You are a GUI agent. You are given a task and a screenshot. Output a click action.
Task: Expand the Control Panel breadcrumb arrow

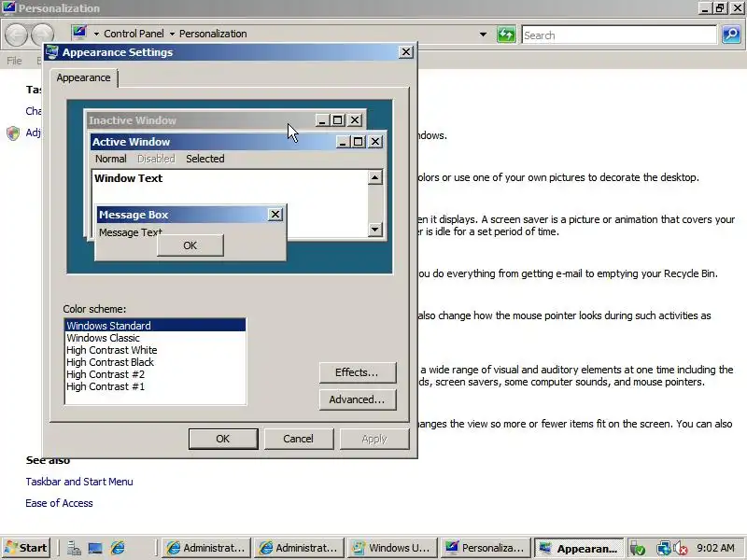[172, 34]
